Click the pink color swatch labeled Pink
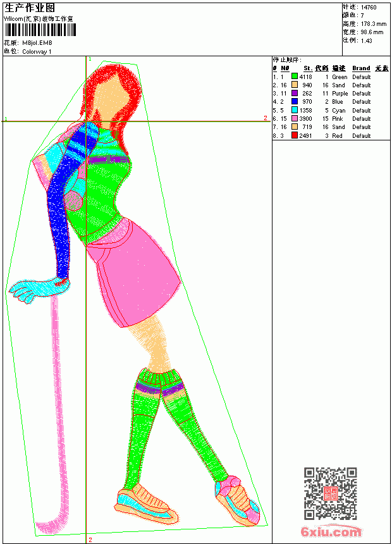The width and height of the screenshot is (392, 544). (x=295, y=118)
